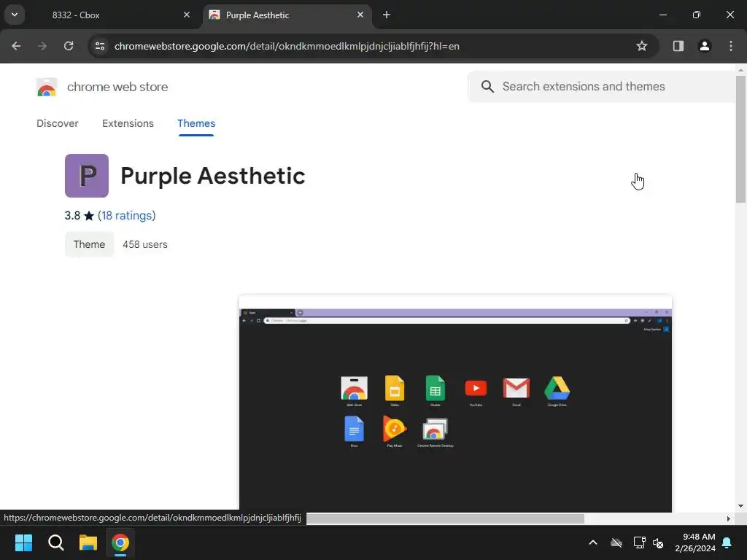
Task: Open the Windows Start menu
Action: 23,542
